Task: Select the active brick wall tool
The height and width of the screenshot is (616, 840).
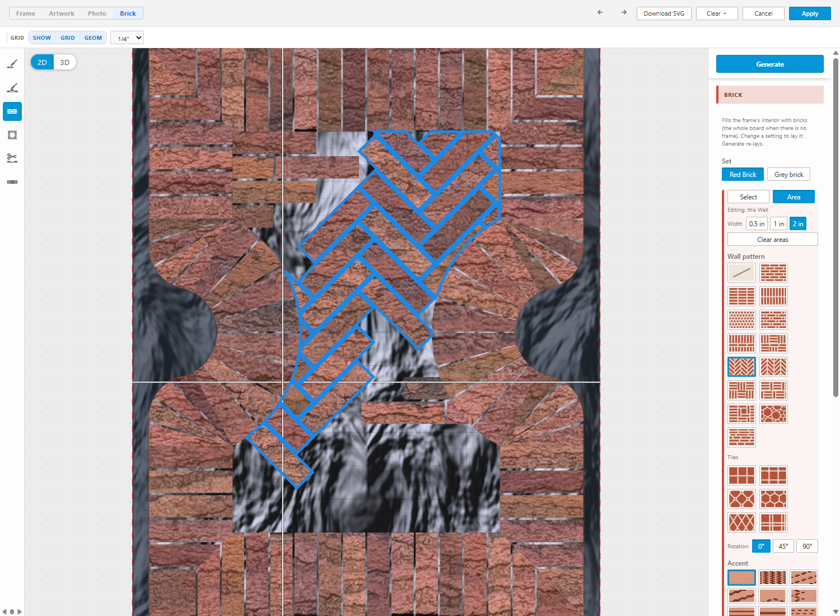Action: [x=12, y=111]
